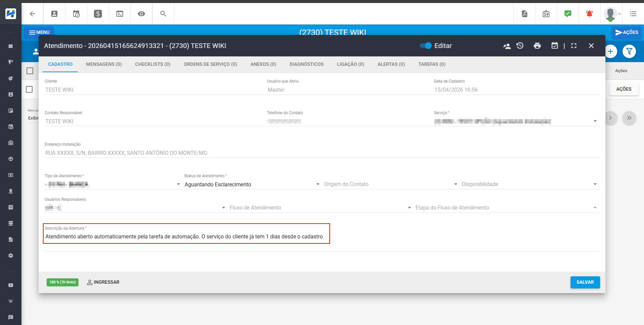644x325 pixels.
Task: Open Etapa do Fluxo de Atendimento dropdown
Action: coord(507,208)
